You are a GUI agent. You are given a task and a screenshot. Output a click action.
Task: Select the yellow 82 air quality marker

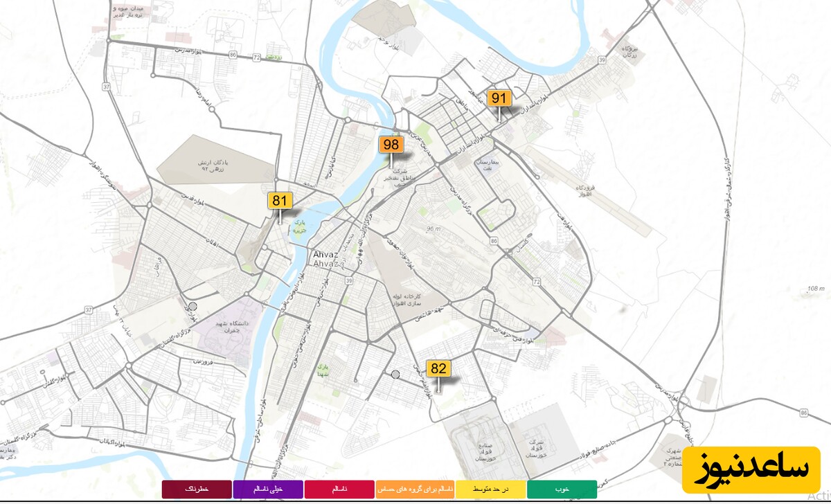tap(439, 368)
